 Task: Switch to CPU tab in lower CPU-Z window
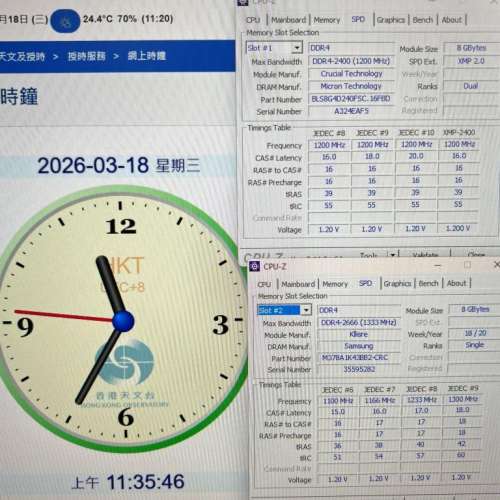pos(264,284)
